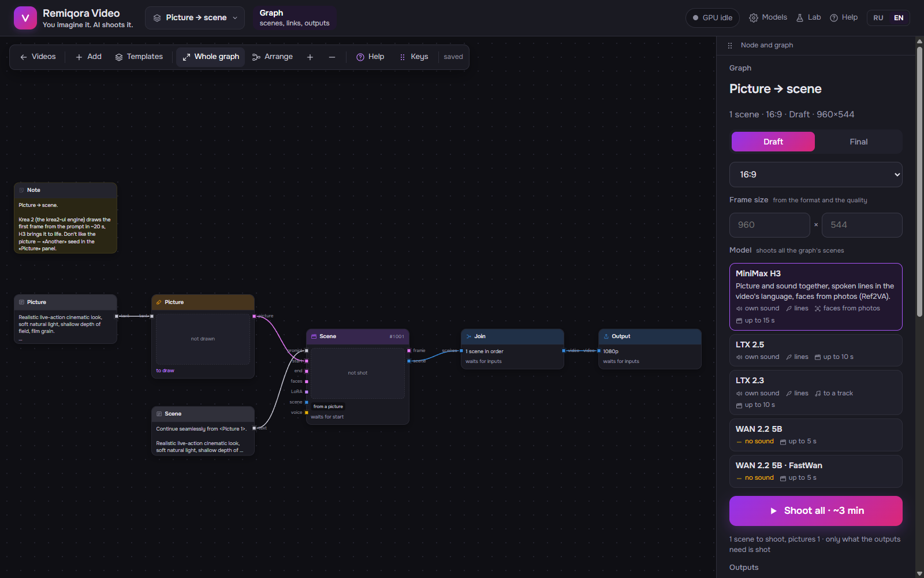Image resolution: width=924 pixels, height=578 pixels.
Task: Select the WAN 2.2 5B model
Action: click(x=816, y=435)
